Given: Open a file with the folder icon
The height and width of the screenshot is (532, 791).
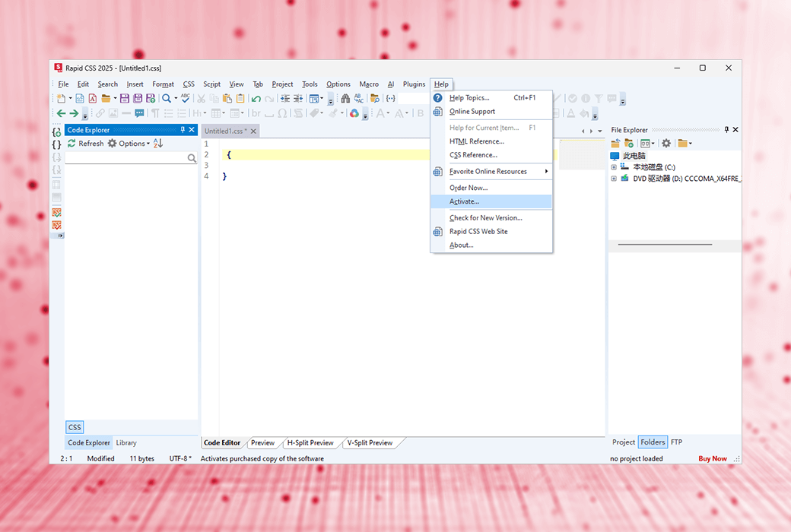Looking at the screenshot, I should click(106, 98).
